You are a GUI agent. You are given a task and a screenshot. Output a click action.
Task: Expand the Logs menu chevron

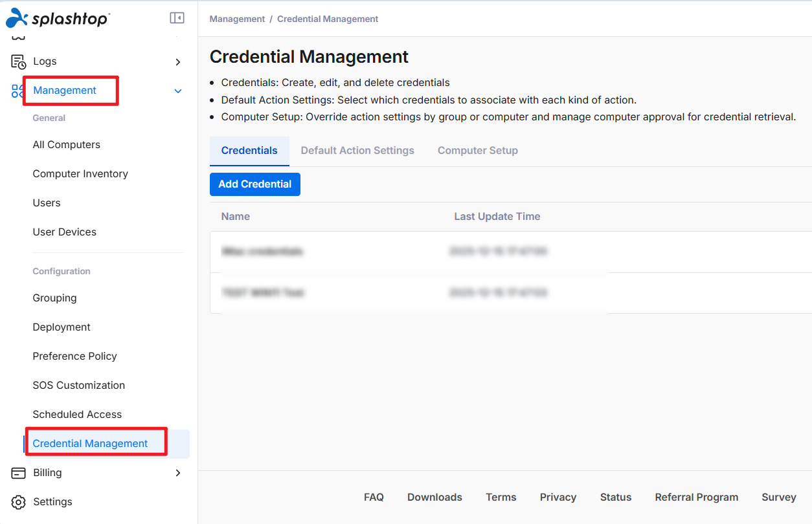click(178, 62)
